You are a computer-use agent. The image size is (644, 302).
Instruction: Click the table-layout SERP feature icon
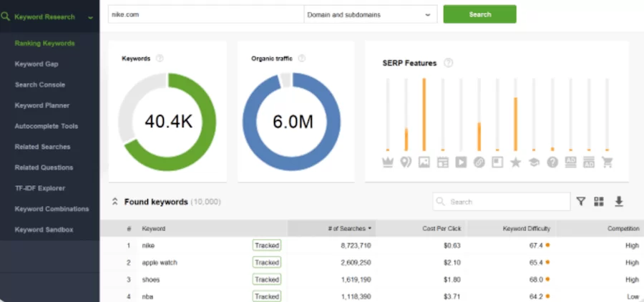(443, 162)
